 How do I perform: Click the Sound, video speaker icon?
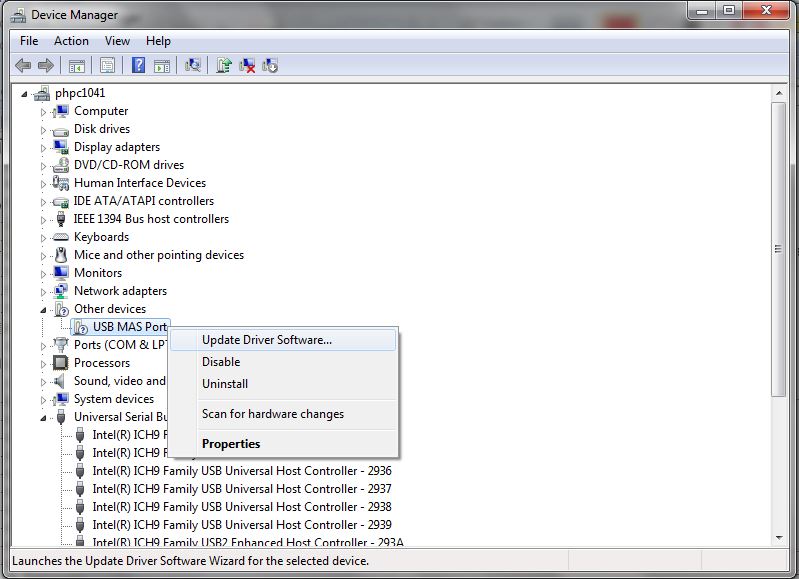click(60, 381)
